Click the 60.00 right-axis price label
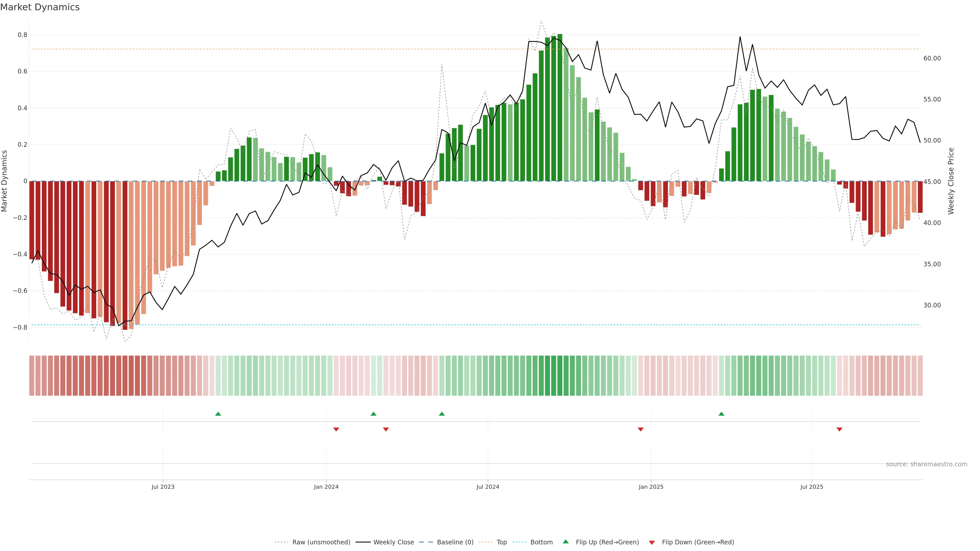980x551 pixels. click(932, 58)
